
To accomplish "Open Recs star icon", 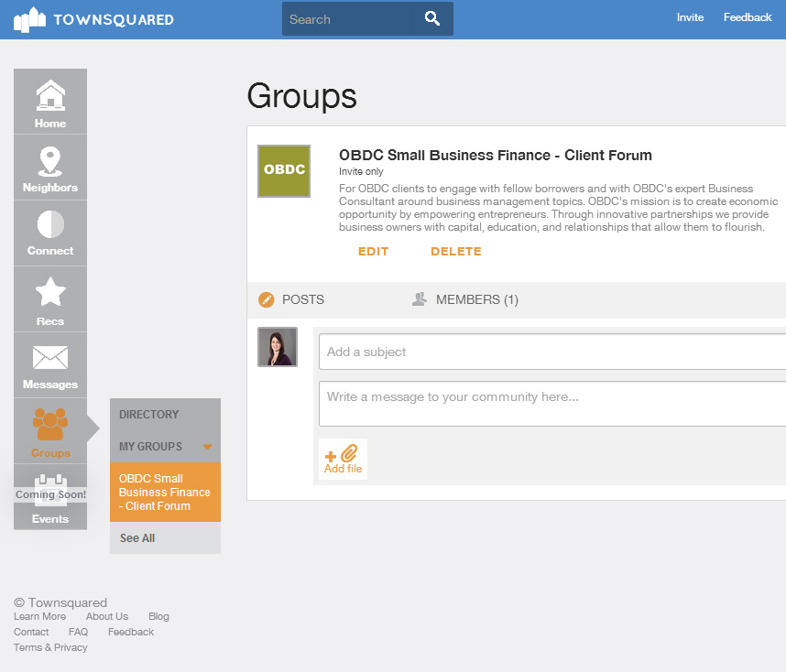I will pos(50,292).
